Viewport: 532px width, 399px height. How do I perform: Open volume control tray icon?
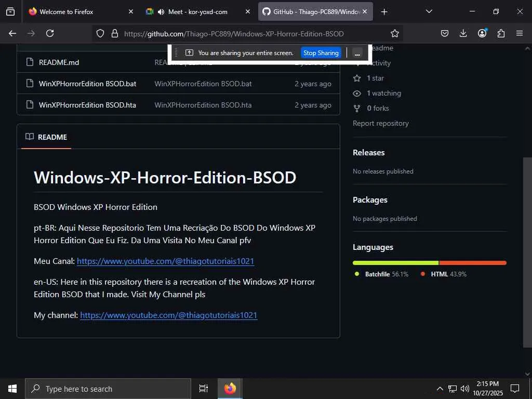click(465, 389)
